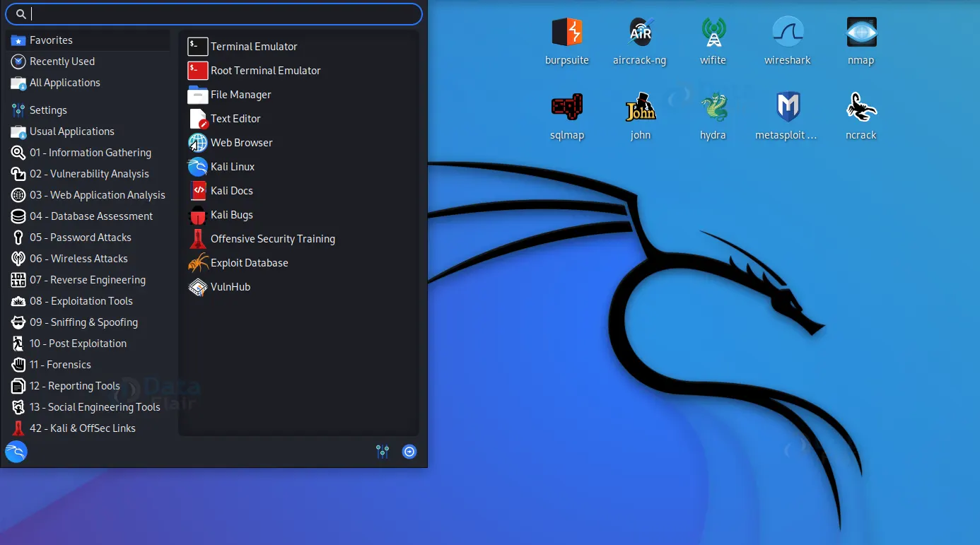Focus the application menu search field
Screen dimensions: 980x545
pos(214,14)
